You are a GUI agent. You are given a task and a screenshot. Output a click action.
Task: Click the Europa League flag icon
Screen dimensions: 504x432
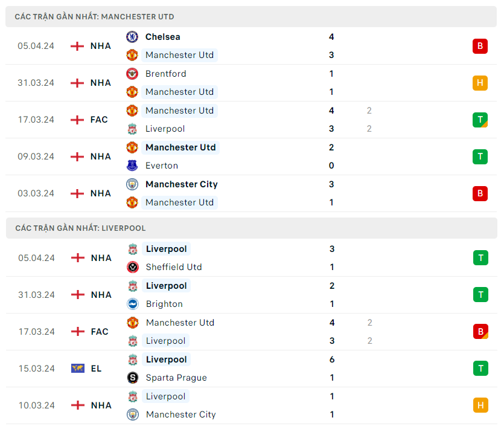click(x=78, y=369)
